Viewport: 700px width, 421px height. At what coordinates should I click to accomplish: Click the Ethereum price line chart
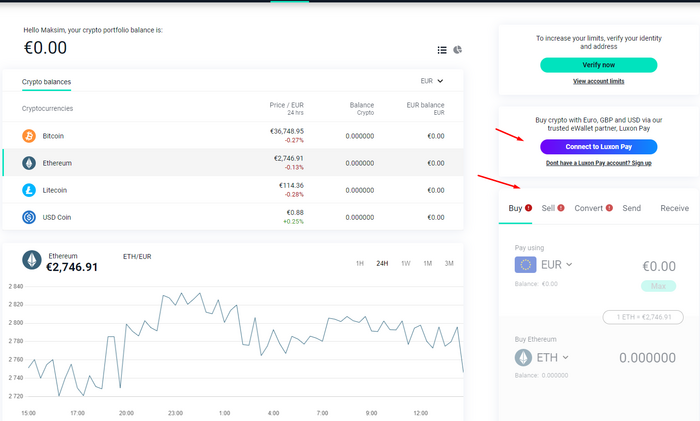click(246, 344)
